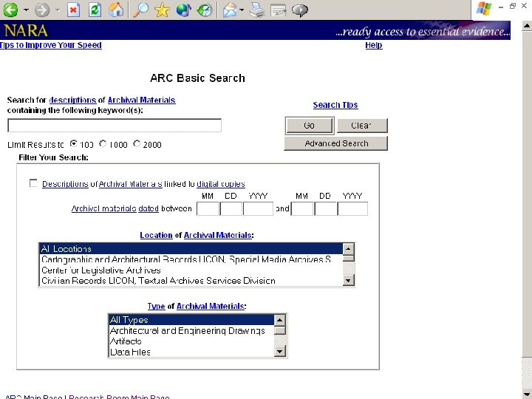The image size is (532, 399).
Task: Open the Mail envelope icon
Action: [x=230, y=10]
